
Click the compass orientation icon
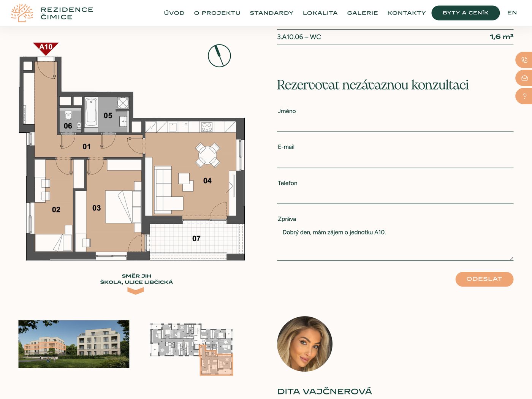(219, 56)
